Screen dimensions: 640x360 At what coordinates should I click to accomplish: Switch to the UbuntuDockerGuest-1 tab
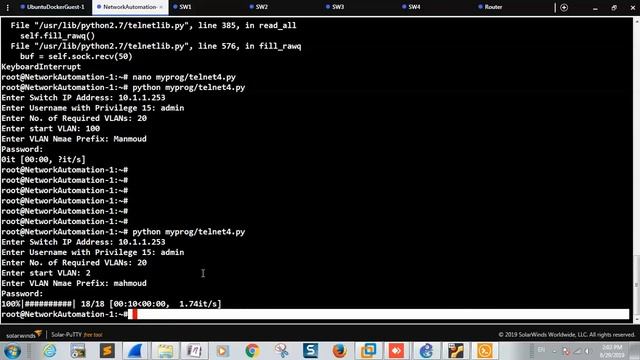(52, 7)
